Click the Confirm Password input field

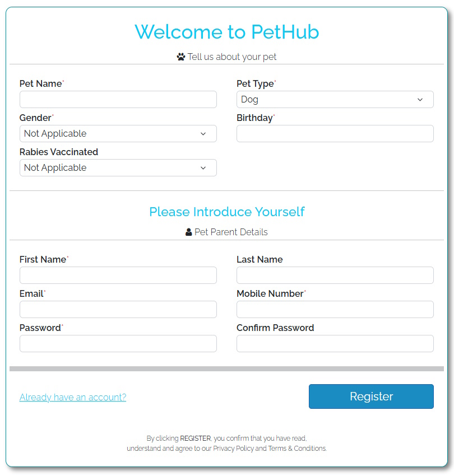click(335, 343)
